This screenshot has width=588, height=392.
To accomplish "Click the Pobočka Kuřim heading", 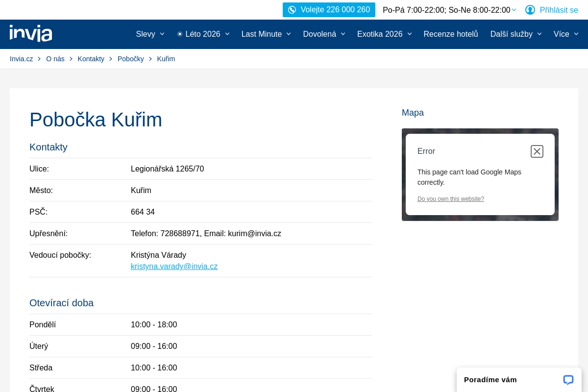I will tap(96, 120).
